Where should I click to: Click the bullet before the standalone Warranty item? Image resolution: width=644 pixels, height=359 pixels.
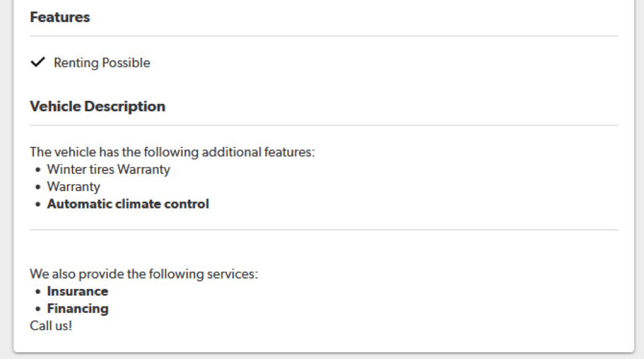(39, 187)
